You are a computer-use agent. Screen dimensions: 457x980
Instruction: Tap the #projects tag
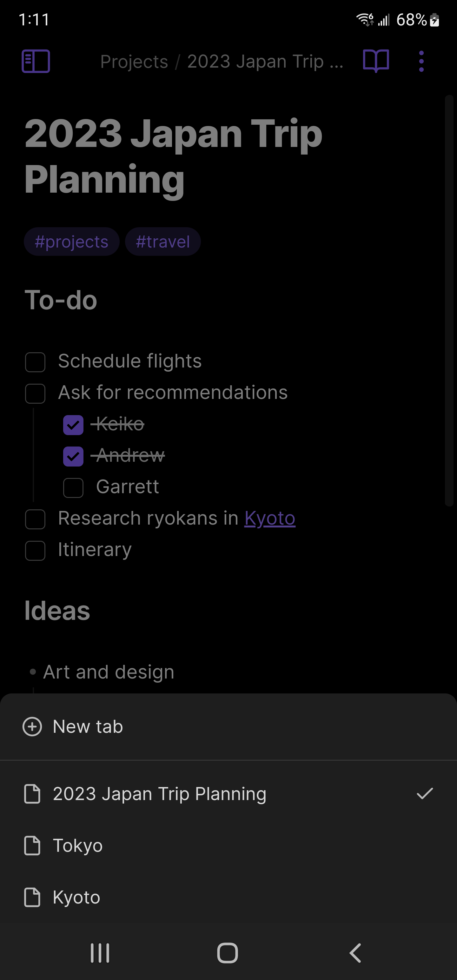[71, 242]
